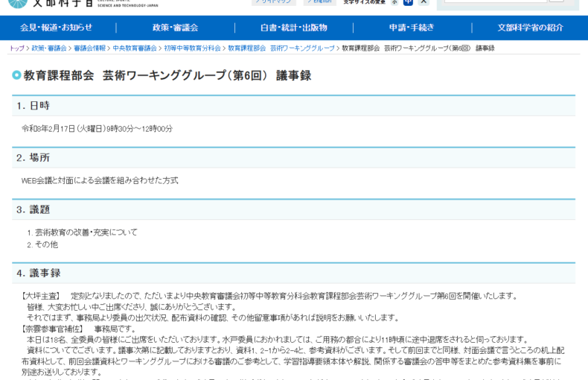Click the 政策・審議会 breadcrumb link
This screenshot has height=380, width=588.
pos(49,48)
